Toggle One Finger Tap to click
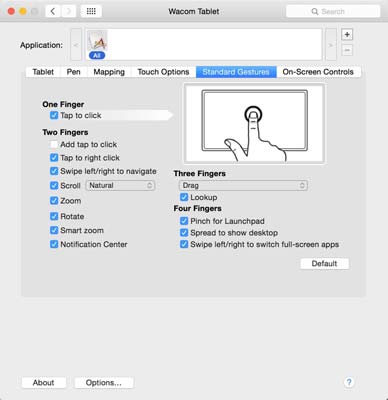 [x=54, y=115]
